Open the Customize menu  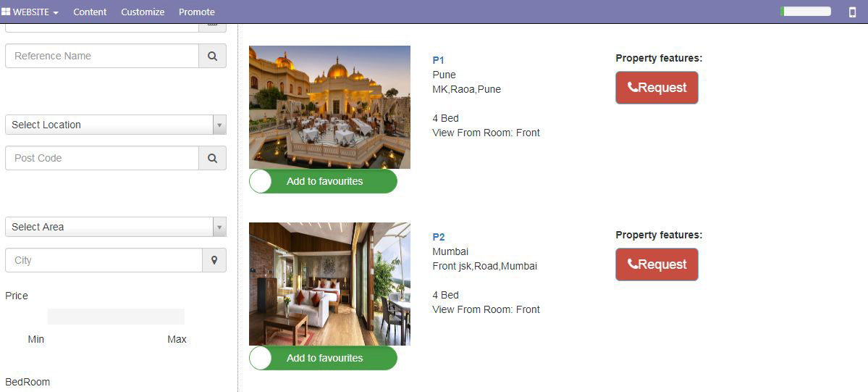coord(143,12)
